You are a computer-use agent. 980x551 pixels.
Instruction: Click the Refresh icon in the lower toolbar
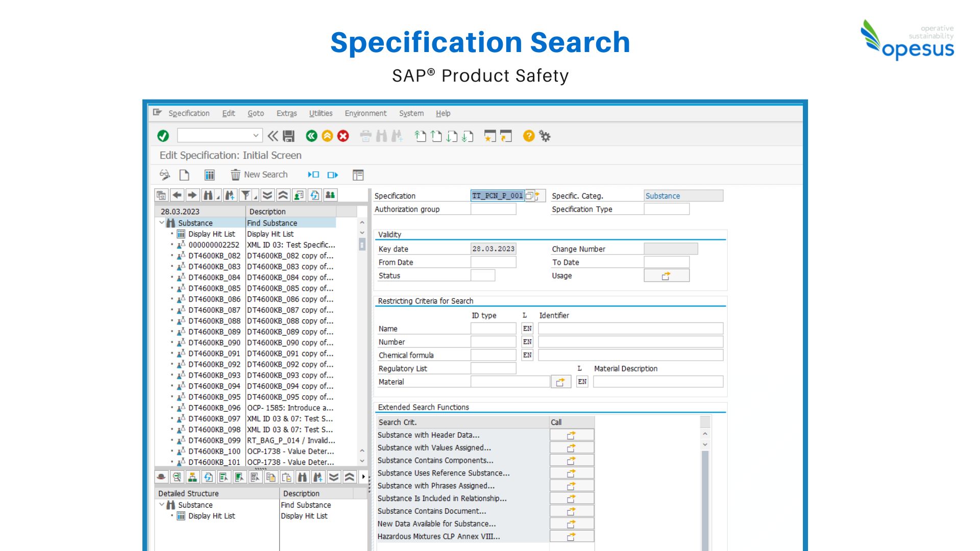tap(208, 477)
